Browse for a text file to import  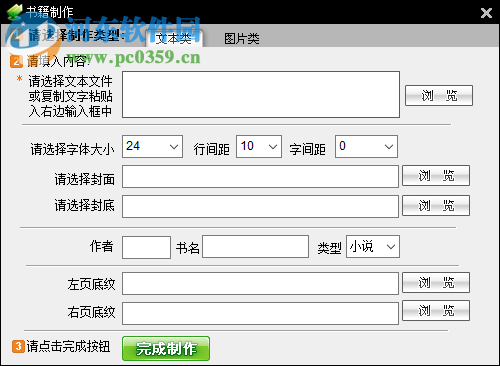point(439,95)
